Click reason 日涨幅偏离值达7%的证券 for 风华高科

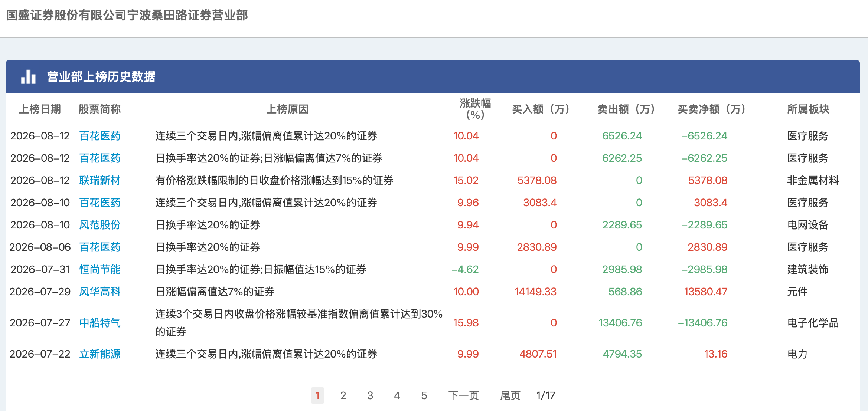215,292
